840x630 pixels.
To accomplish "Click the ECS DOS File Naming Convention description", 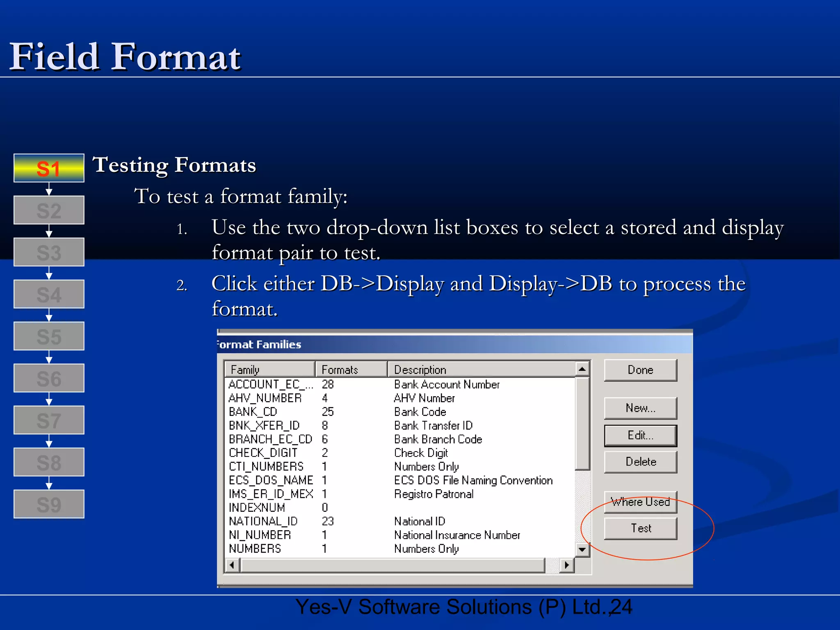I will (473, 480).
